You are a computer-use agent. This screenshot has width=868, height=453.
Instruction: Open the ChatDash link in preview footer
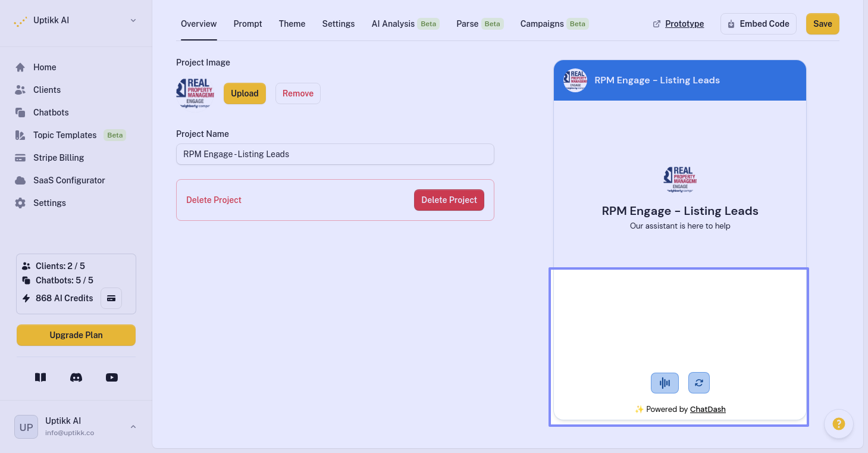click(707, 409)
